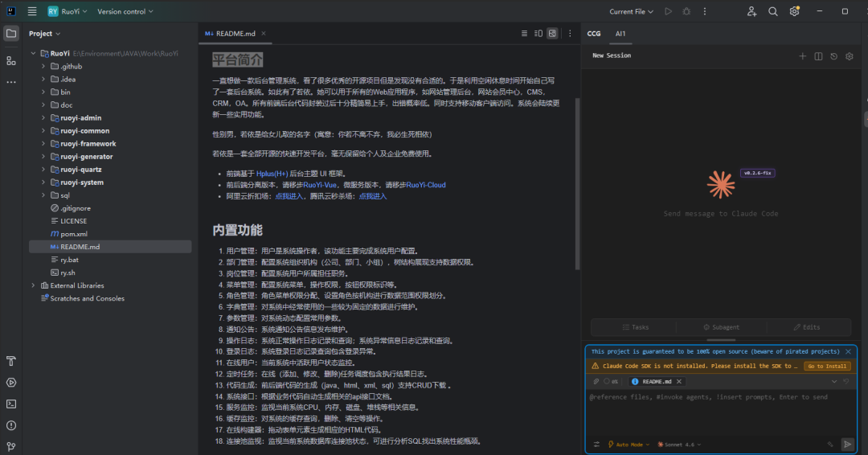
Task: Switch Markdown view to editor and preview
Action: 538,33
